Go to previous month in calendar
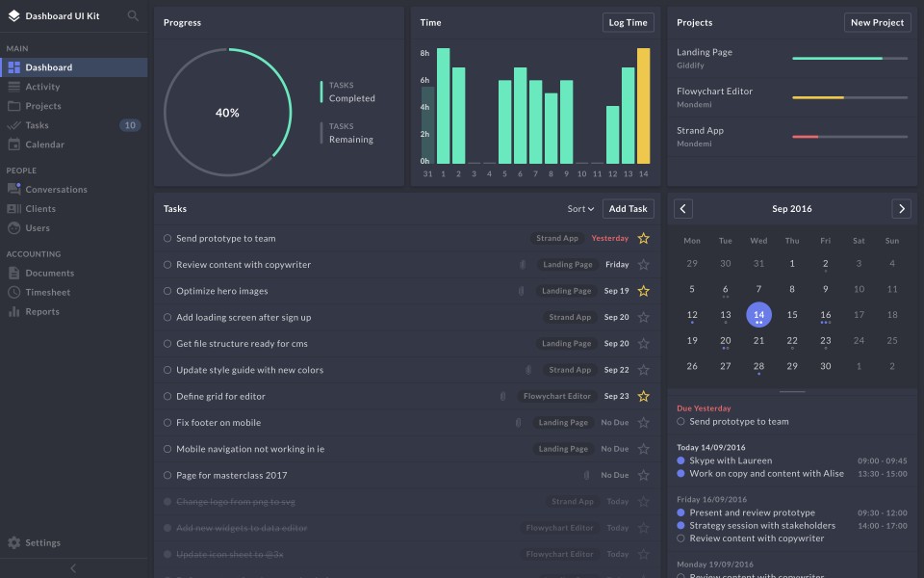Screen dimensions: 924x578 click(x=683, y=209)
